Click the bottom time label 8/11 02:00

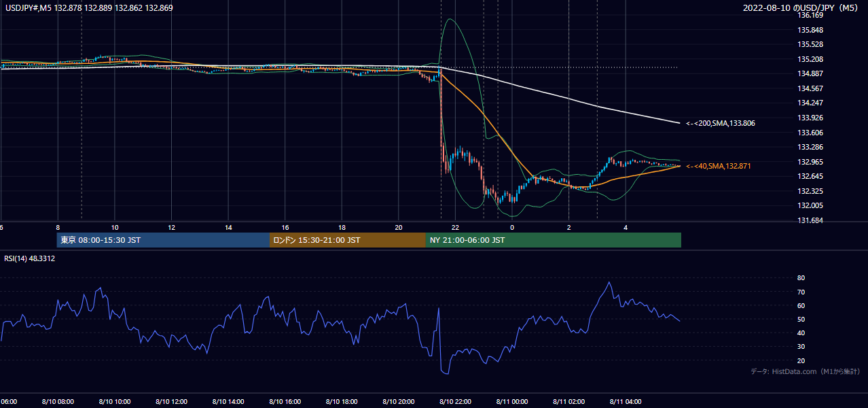click(568, 402)
